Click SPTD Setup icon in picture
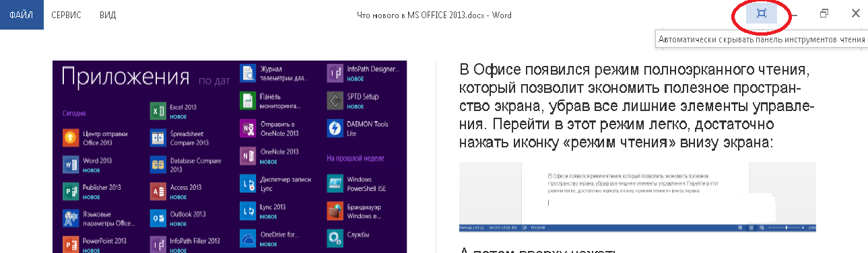Screen dimensions: 868x253 (335, 100)
